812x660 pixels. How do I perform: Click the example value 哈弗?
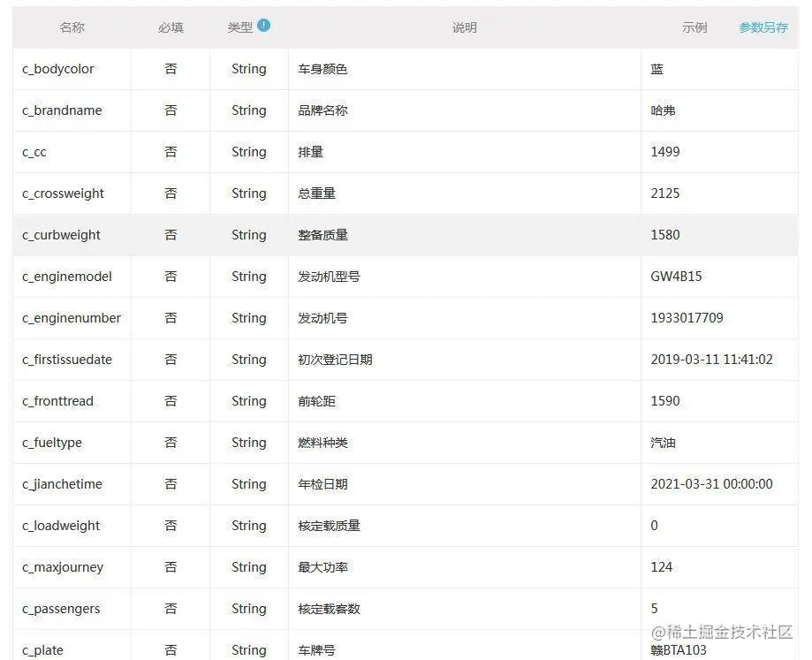point(664,110)
